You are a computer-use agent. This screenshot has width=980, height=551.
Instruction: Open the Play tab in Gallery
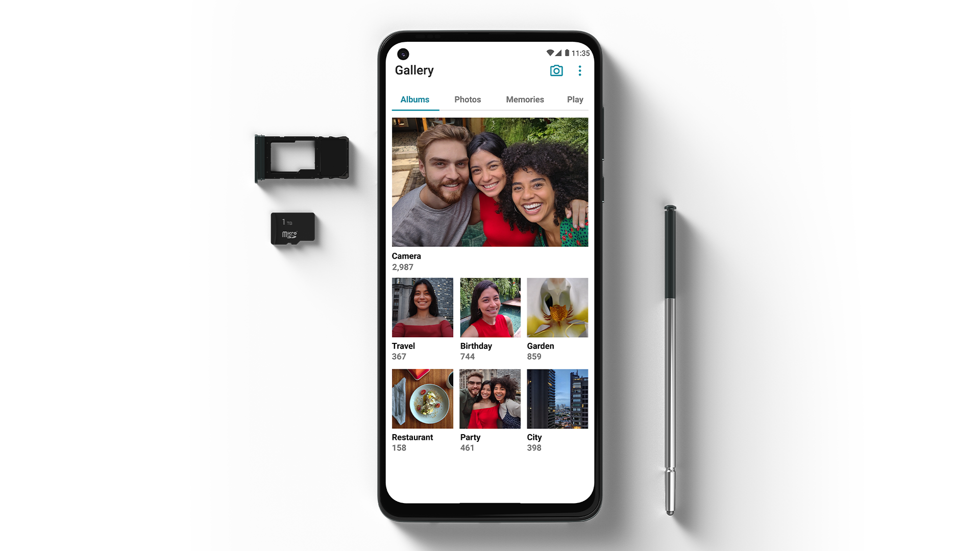[x=575, y=99]
